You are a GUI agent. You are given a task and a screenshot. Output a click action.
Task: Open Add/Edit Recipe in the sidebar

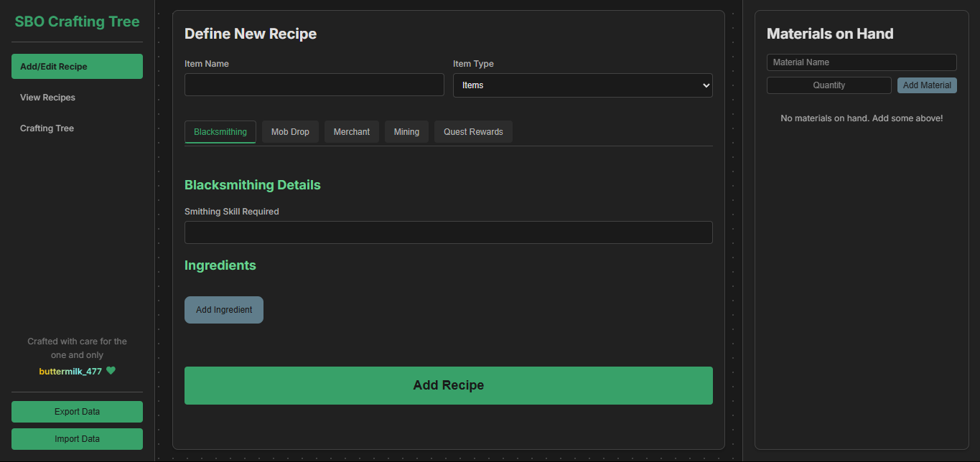point(77,67)
